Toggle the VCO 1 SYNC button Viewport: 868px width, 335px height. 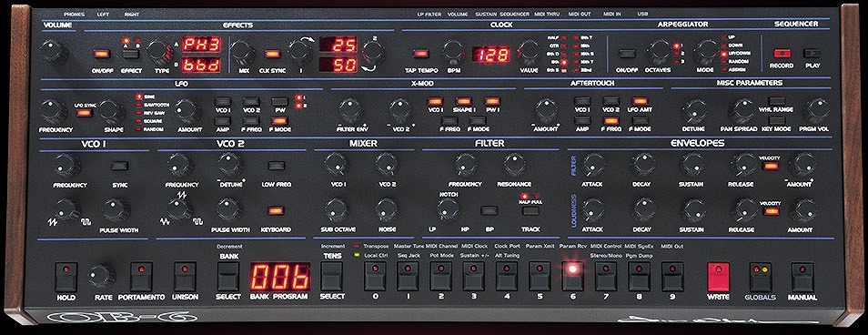119,166
